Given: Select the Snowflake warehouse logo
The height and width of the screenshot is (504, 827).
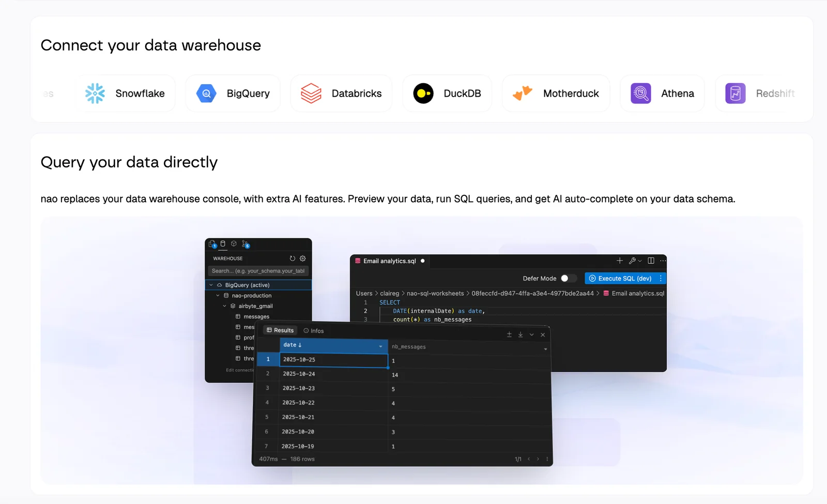Looking at the screenshot, I should (95, 94).
